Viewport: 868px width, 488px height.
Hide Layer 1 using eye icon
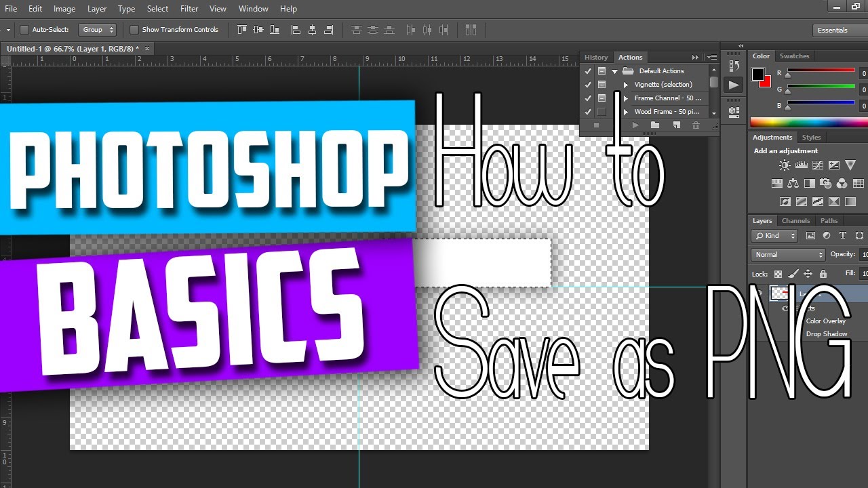[x=760, y=293]
